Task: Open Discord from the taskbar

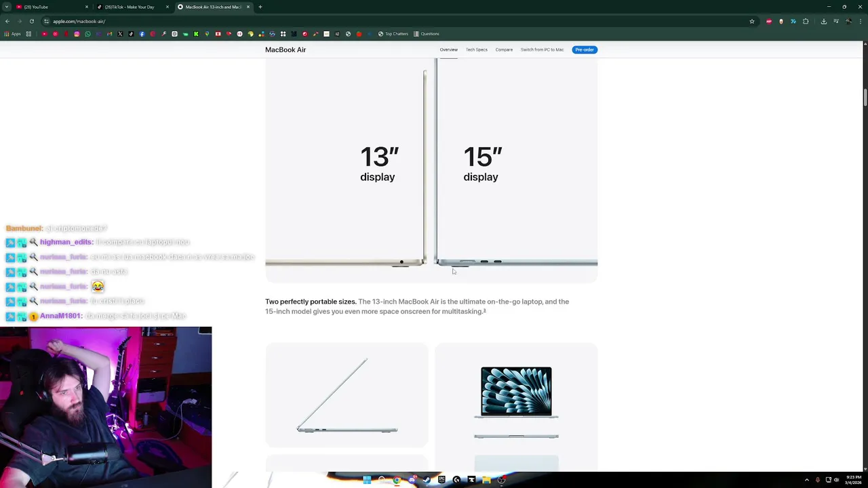Action: point(412,480)
